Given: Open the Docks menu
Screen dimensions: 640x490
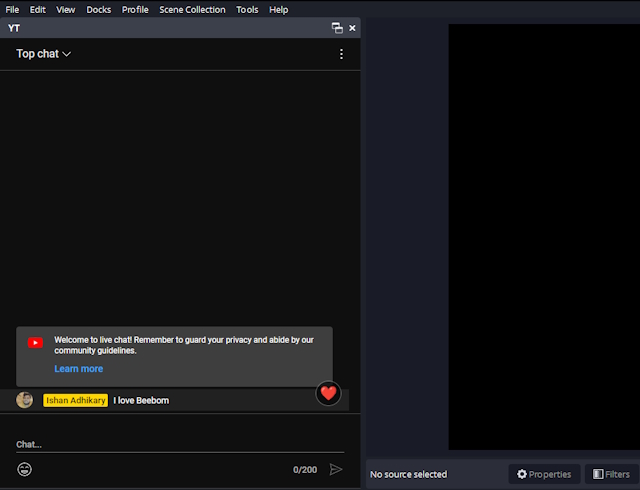Looking at the screenshot, I should pyautogui.click(x=98, y=9).
